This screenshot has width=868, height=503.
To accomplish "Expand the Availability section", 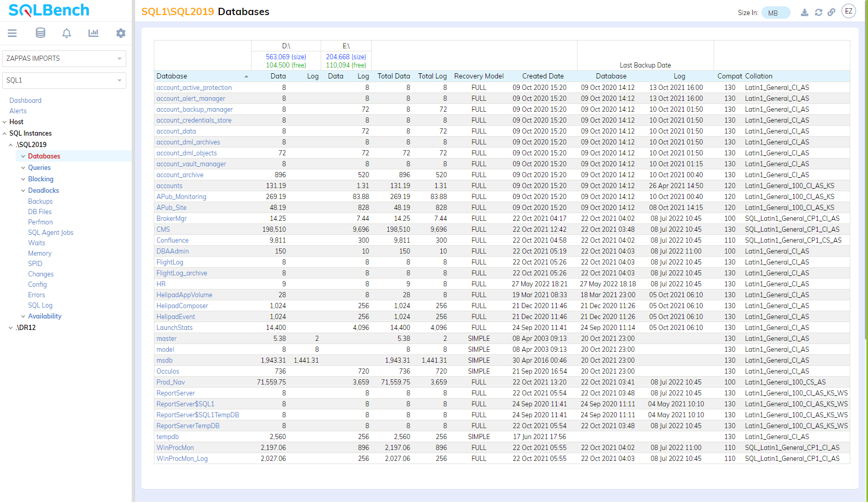I will [23, 316].
